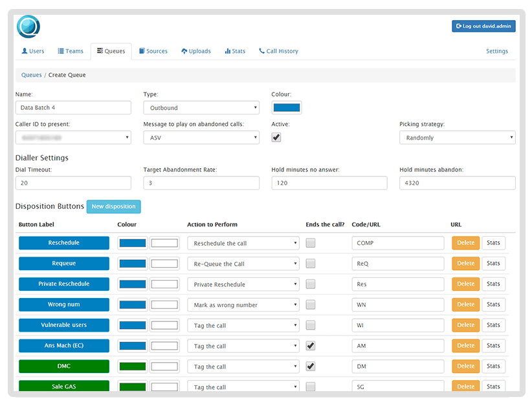
Task: Click the Teams people icon
Action: [60, 51]
